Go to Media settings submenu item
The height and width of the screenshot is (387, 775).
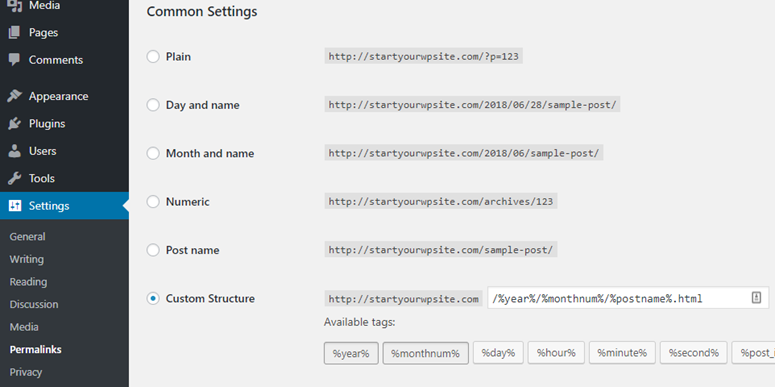24,327
